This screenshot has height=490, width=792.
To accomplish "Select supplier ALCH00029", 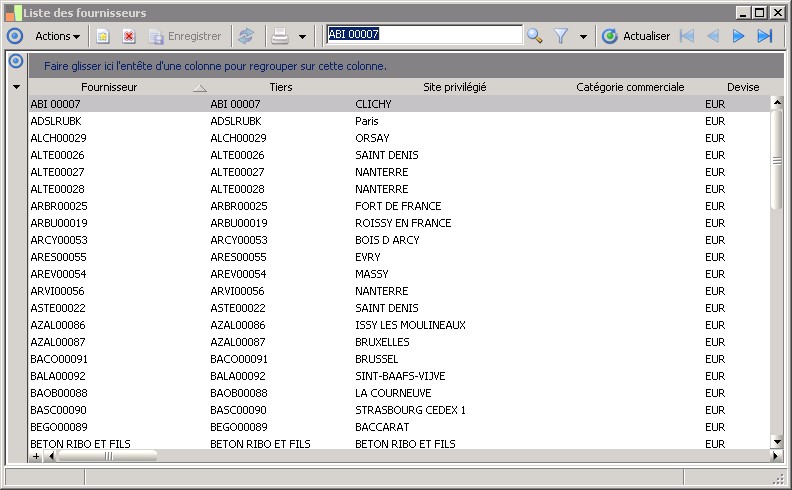I will click(x=58, y=138).
